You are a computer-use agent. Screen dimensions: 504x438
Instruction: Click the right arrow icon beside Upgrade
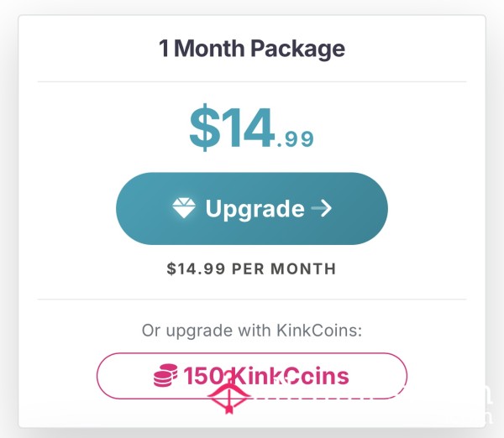tap(321, 208)
